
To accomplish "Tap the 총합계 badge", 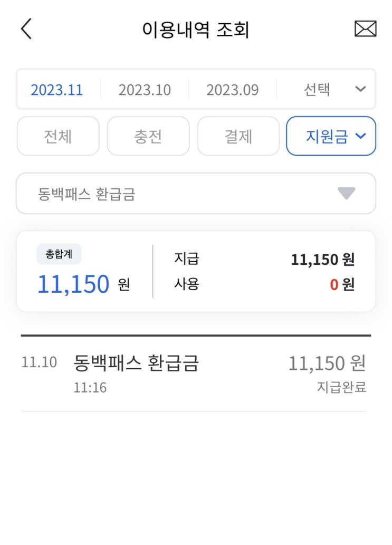I will (x=59, y=255).
